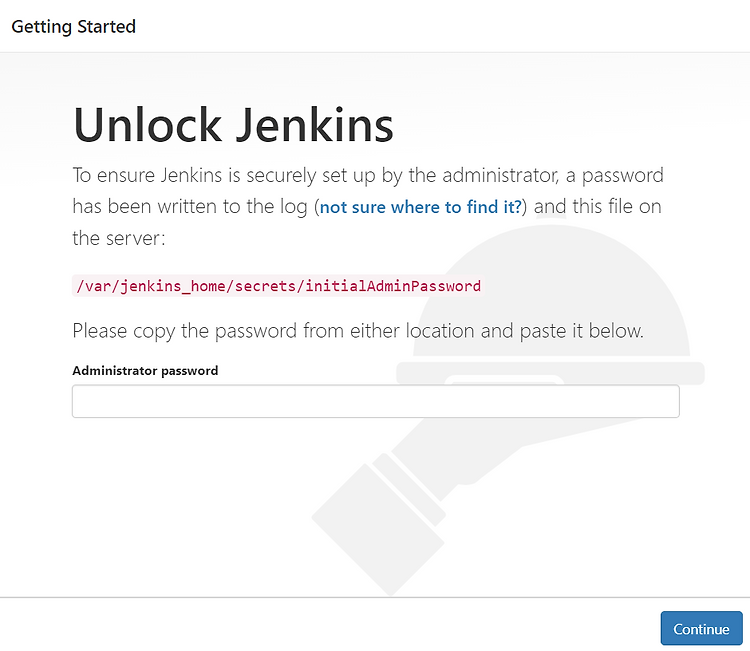Click 'jenkins_home' segment in the path
The image size is (750, 651).
pyautogui.click(x=172, y=286)
